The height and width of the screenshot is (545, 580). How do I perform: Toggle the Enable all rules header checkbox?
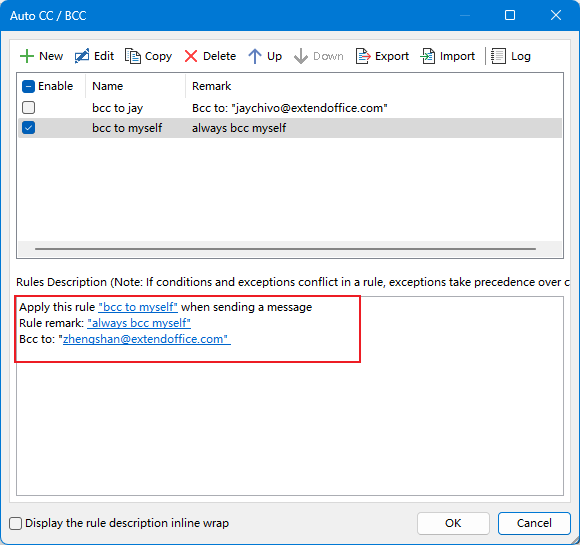click(28, 86)
